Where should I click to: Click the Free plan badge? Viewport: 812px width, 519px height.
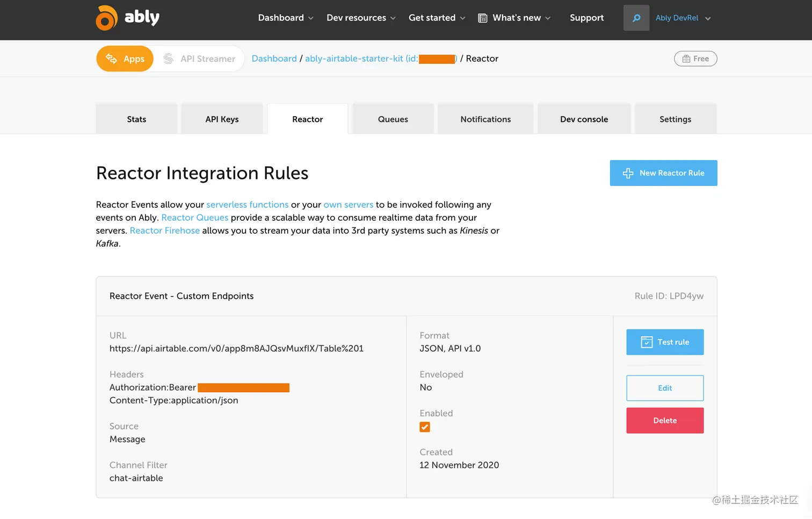tap(695, 59)
